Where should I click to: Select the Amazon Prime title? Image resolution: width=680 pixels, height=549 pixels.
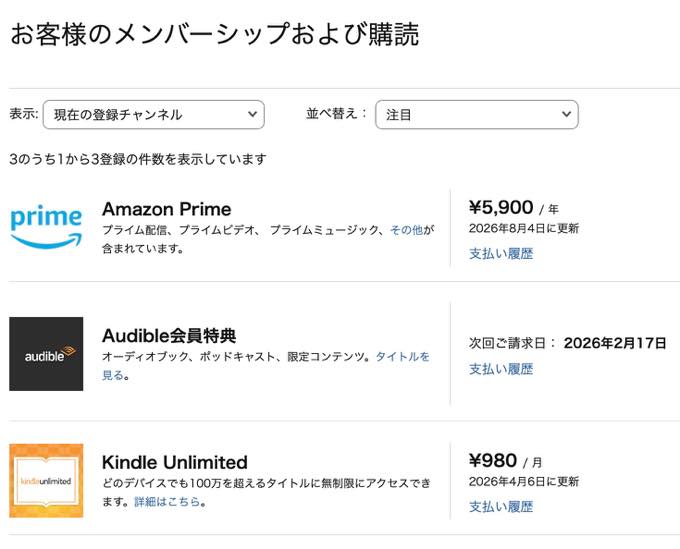[166, 209]
